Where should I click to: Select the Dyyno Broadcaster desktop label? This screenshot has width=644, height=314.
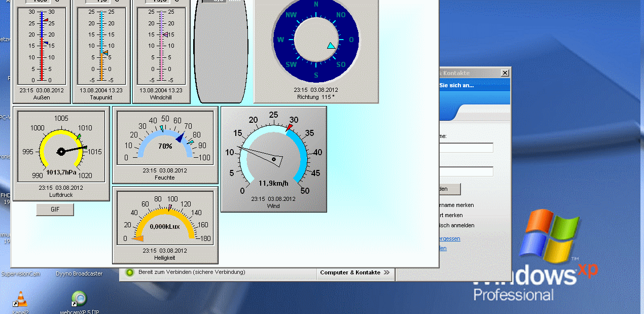[79, 274]
